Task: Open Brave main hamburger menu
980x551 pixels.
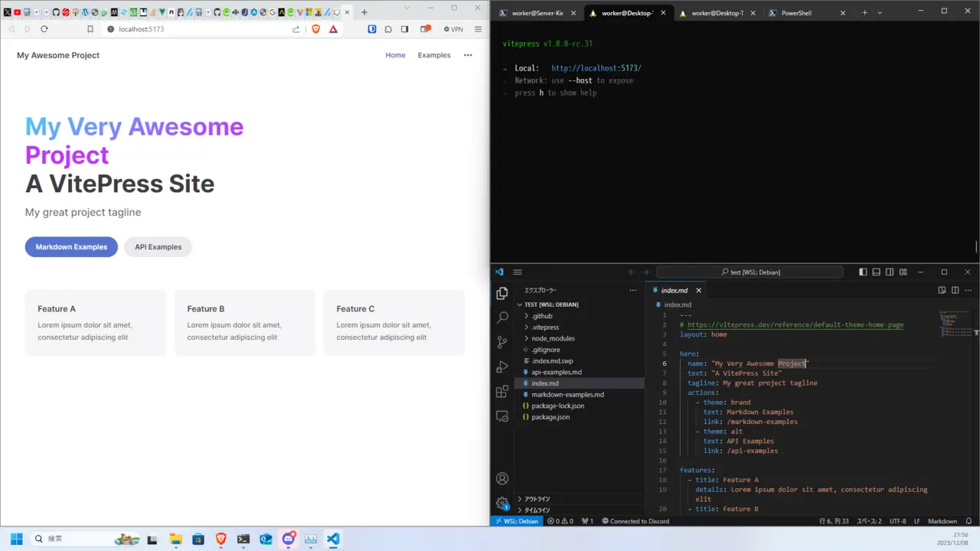Action: tap(479, 29)
